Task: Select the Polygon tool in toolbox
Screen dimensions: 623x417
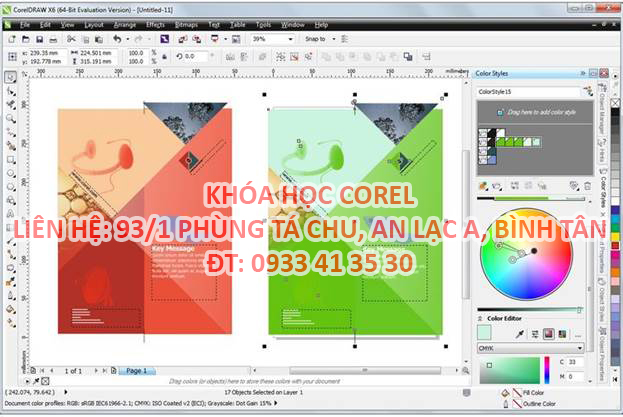Action: [11, 187]
